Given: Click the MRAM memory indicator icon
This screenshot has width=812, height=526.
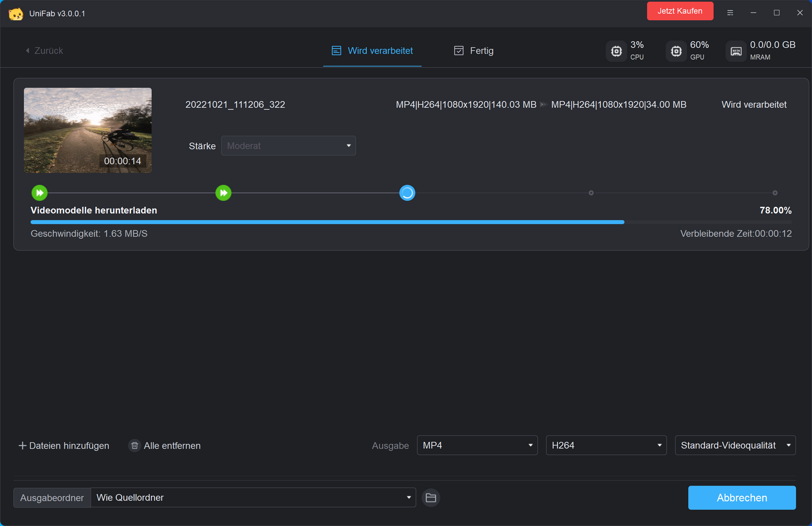Looking at the screenshot, I should click(x=736, y=51).
